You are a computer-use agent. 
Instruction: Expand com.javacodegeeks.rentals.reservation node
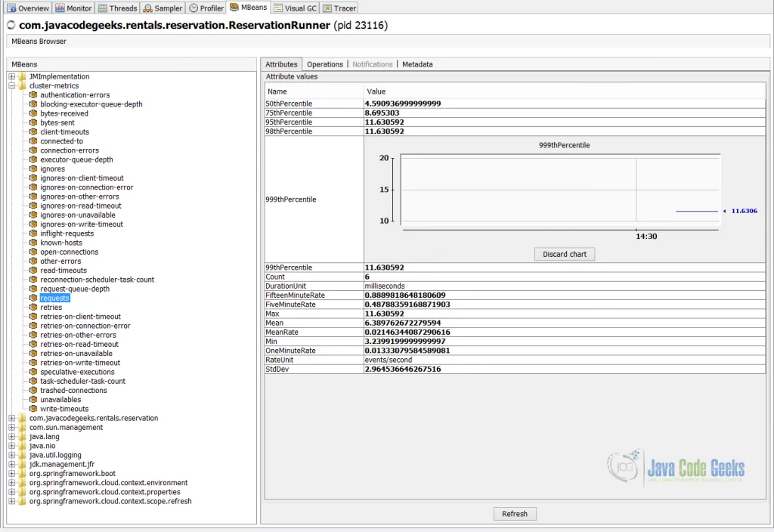pyautogui.click(x=12, y=418)
